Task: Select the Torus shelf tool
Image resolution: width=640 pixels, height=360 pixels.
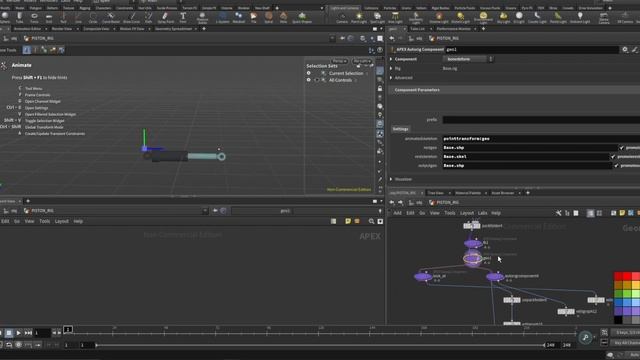Action: click(x=34, y=17)
